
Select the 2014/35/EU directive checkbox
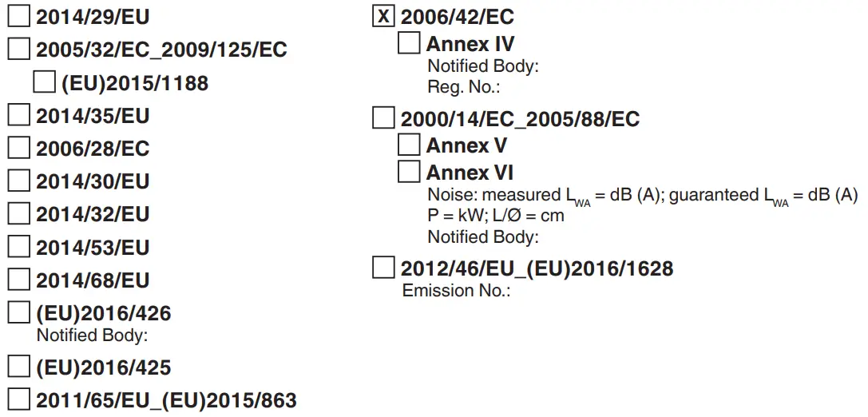click(x=19, y=115)
